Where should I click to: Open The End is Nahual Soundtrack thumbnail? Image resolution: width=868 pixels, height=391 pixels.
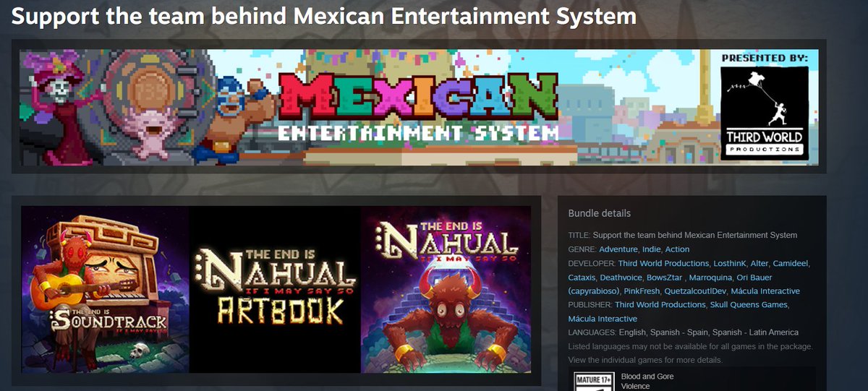[105, 289]
